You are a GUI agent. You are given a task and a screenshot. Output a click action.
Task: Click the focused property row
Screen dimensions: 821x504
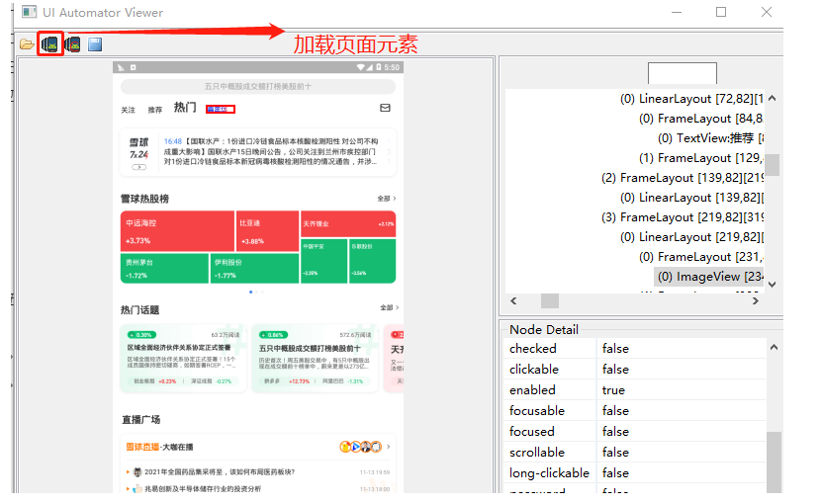635,432
